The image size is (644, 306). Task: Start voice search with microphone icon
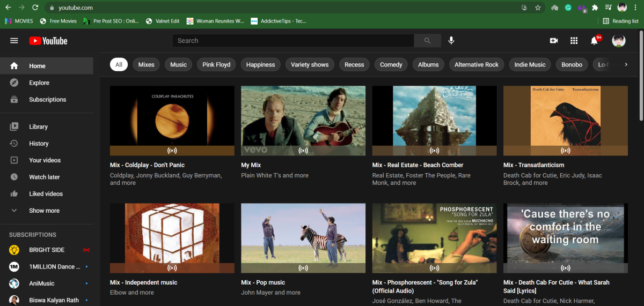[451, 41]
